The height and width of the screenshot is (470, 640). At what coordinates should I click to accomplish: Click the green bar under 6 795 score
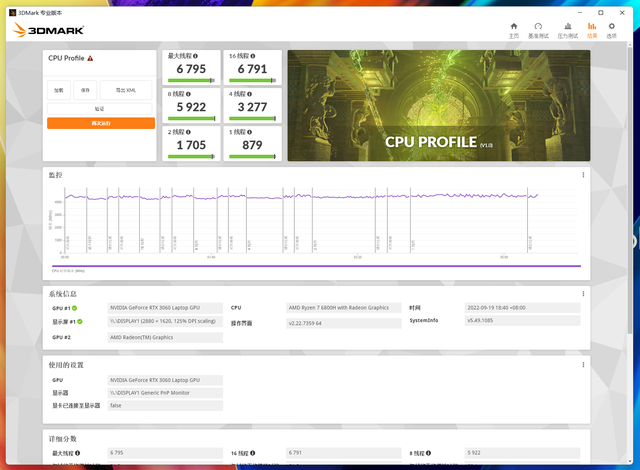tap(191, 80)
